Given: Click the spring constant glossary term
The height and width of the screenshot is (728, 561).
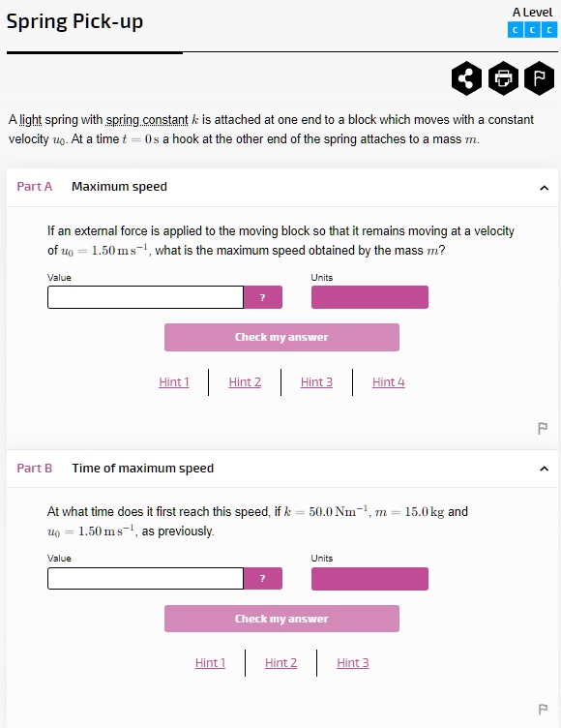Looking at the screenshot, I should [x=147, y=120].
